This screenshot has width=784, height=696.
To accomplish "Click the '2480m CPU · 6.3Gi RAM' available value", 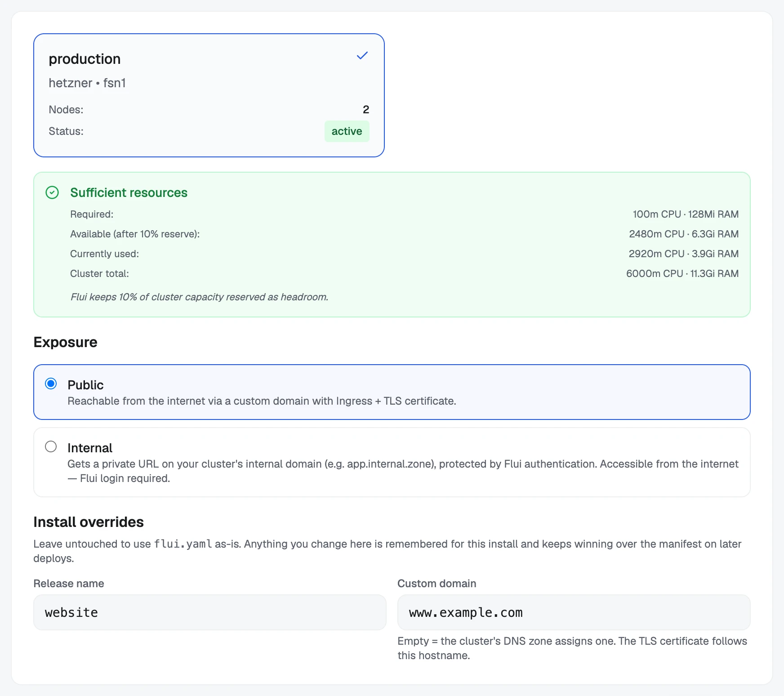I will [684, 234].
